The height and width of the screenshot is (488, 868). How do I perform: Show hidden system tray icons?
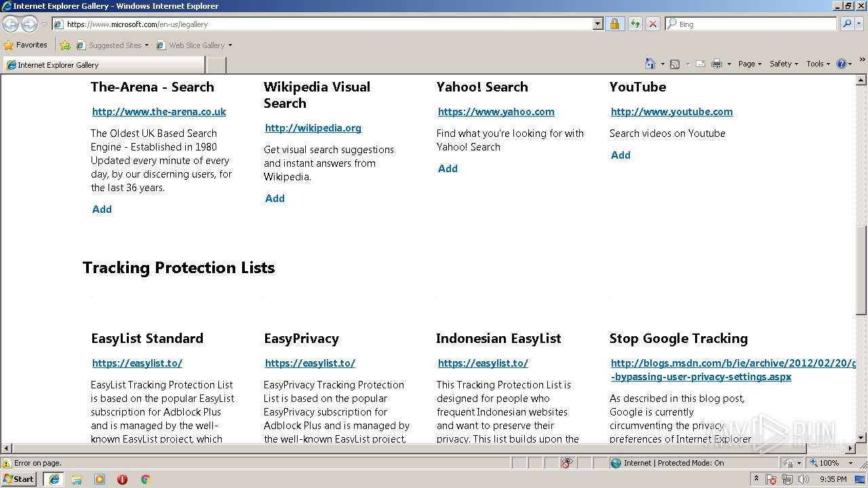coord(756,479)
